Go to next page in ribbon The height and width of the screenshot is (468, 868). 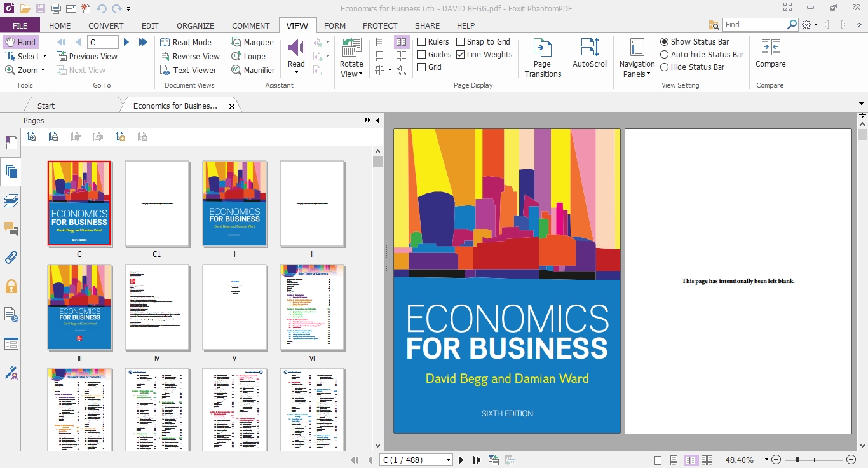coord(126,42)
